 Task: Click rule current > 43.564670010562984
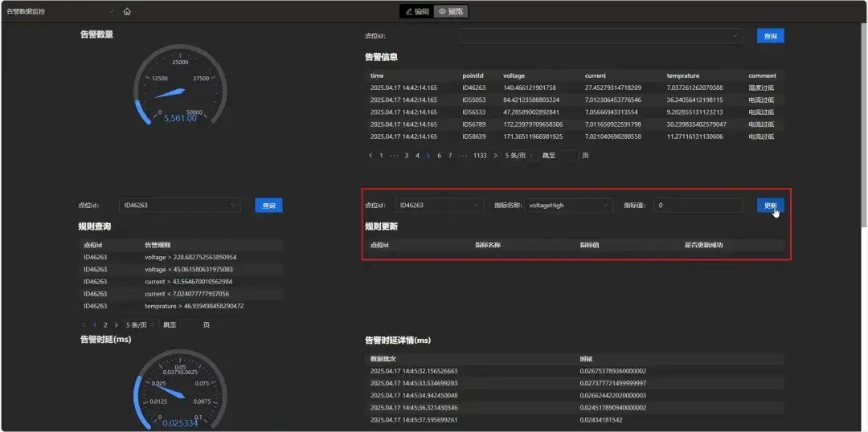(190, 282)
